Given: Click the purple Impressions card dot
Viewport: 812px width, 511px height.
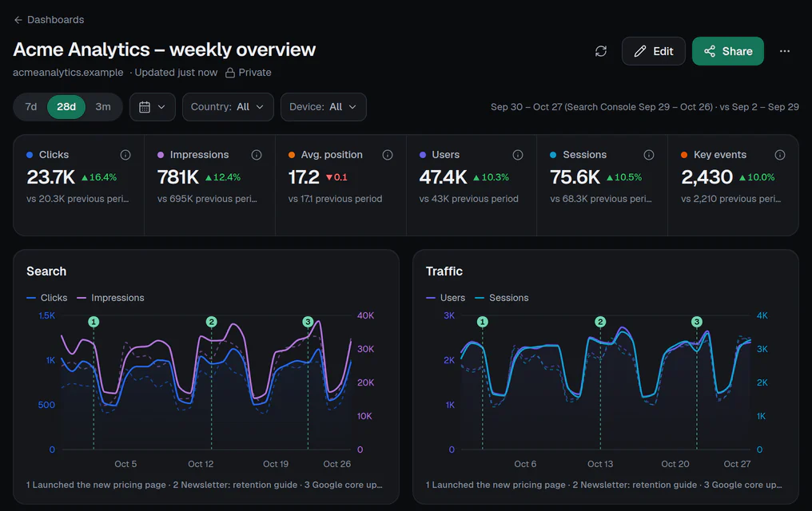Looking at the screenshot, I should (x=161, y=155).
